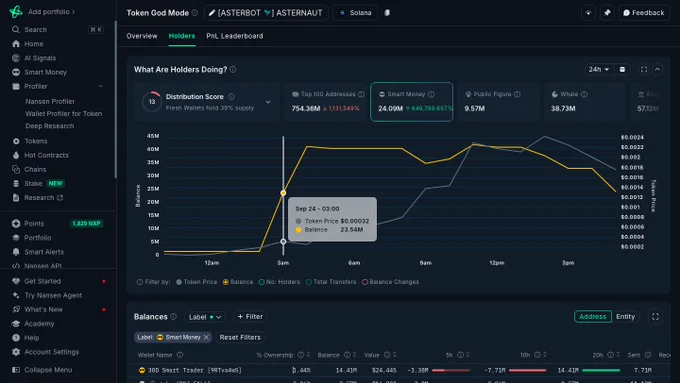
Task: Open Nansen Profiler
Action: pos(50,101)
